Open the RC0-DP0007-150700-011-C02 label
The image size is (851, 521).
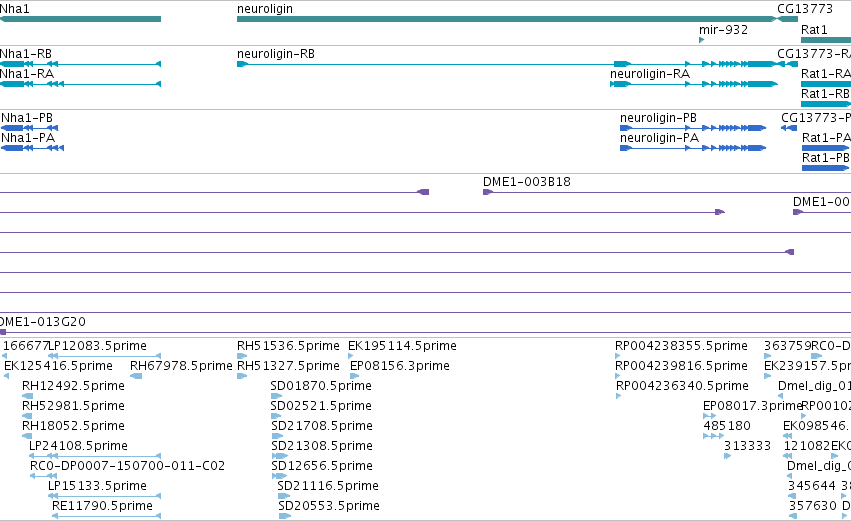point(128,466)
